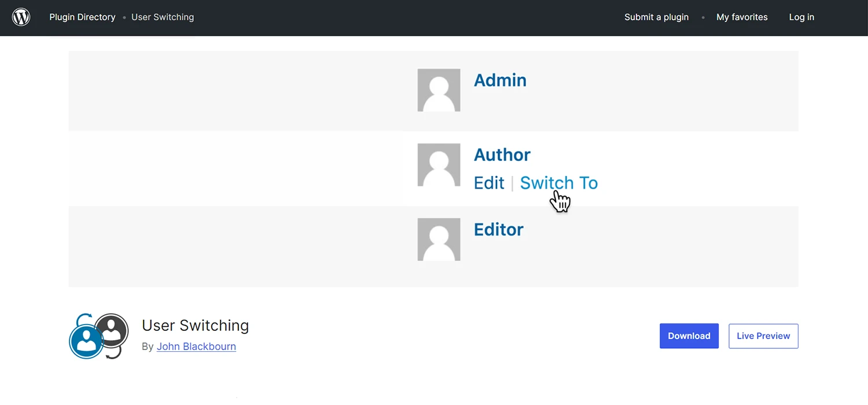This screenshot has height=405, width=868.
Task: Open John Blackbourn author link
Action: [x=196, y=347]
